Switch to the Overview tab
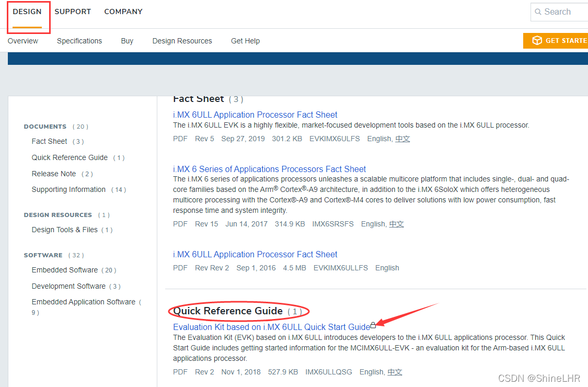The width and height of the screenshot is (588, 387). 23,41
